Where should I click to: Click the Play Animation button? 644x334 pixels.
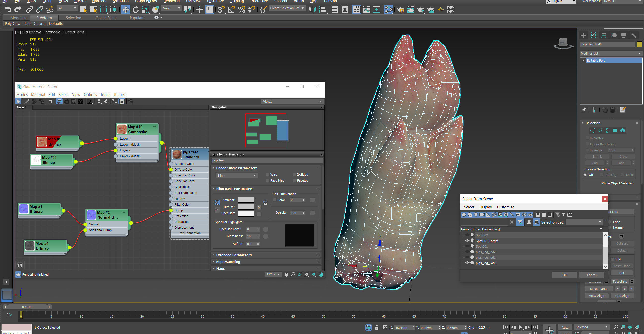(520, 327)
